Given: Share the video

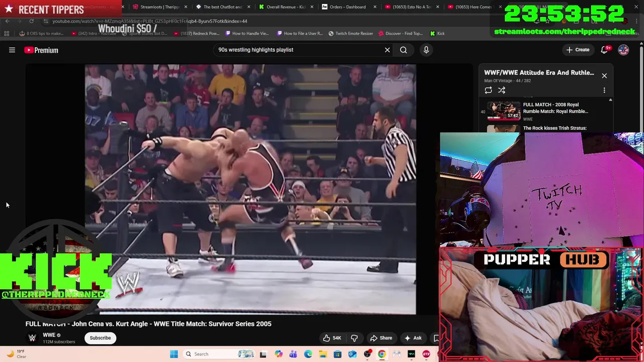Looking at the screenshot, I should pyautogui.click(x=381, y=338).
